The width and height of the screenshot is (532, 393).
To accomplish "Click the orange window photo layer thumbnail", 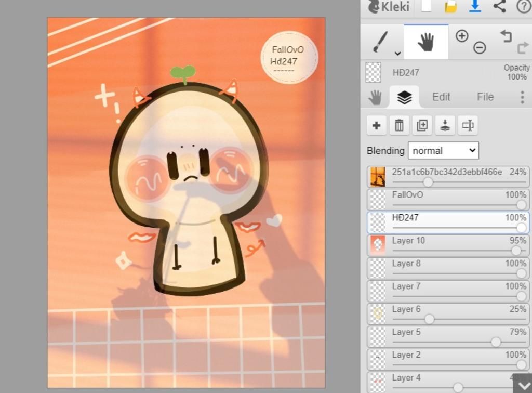I will [x=378, y=177].
